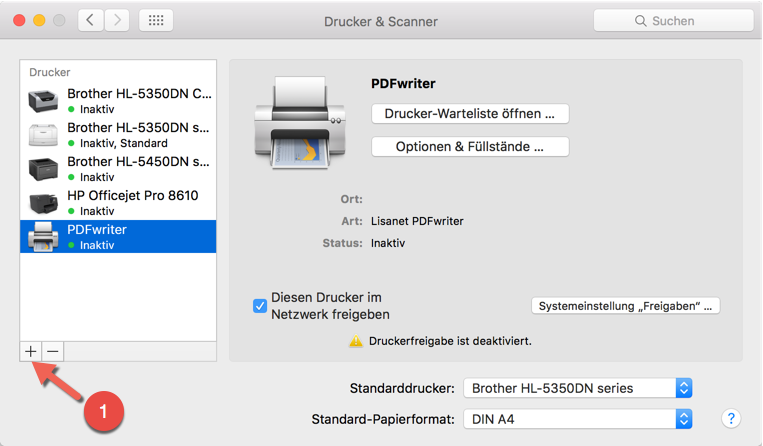This screenshot has width=763, height=446.
Task: Click the Brother HL-5350DN s... printer icon
Action: pyautogui.click(x=43, y=135)
